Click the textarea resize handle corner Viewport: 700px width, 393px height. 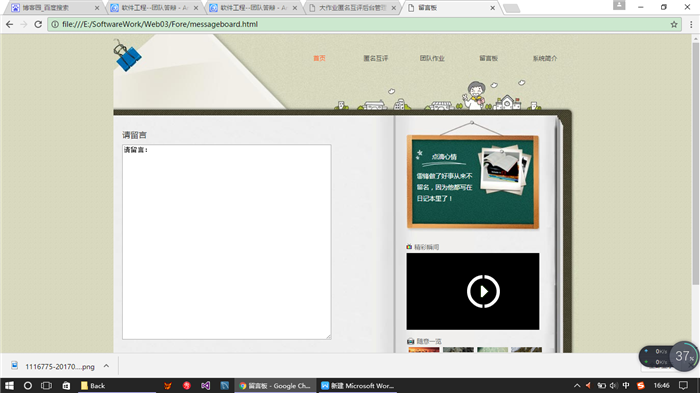(329, 337)
